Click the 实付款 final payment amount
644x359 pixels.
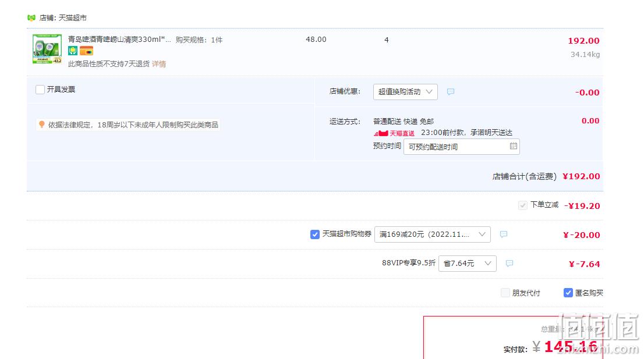565,347
